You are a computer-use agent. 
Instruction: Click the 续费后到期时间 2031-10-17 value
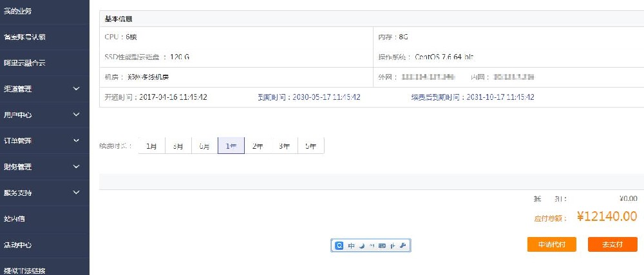(x=500, y=97)
